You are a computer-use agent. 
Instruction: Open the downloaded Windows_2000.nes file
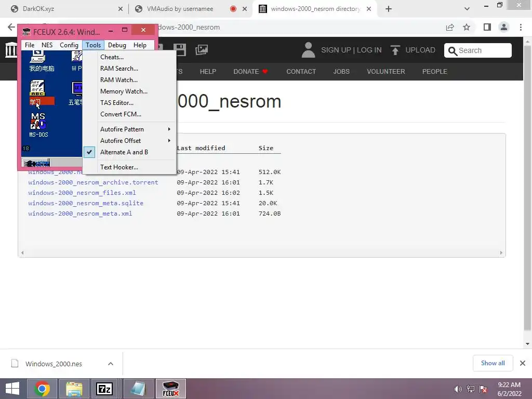coord(54,364)
